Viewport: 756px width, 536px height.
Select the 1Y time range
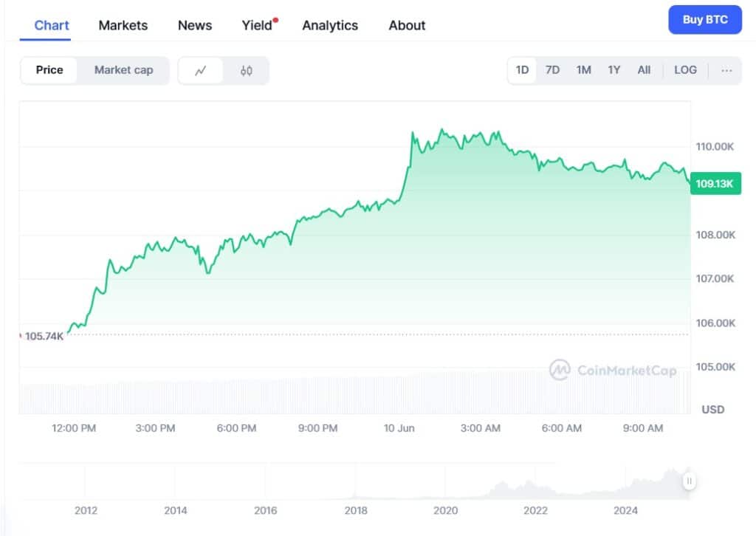614,70
